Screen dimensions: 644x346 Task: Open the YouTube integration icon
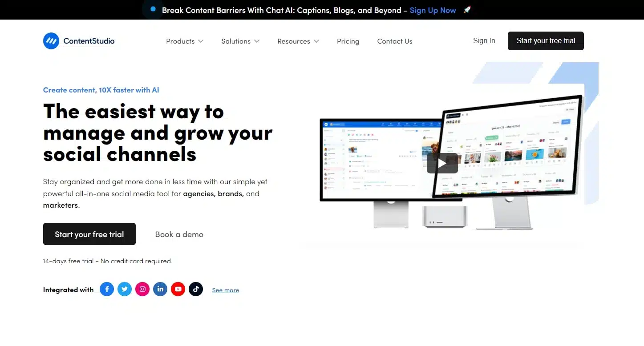[178, 289]
